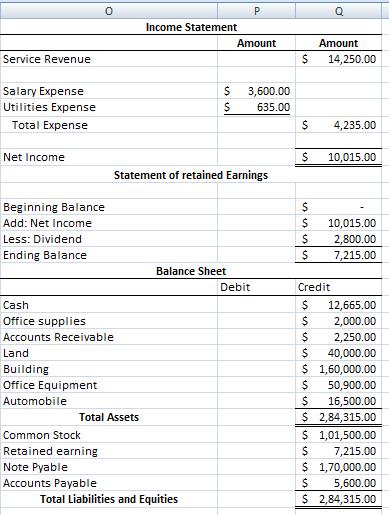Select the 5,600.00 accounts payable amount

(x=338, y=483)
